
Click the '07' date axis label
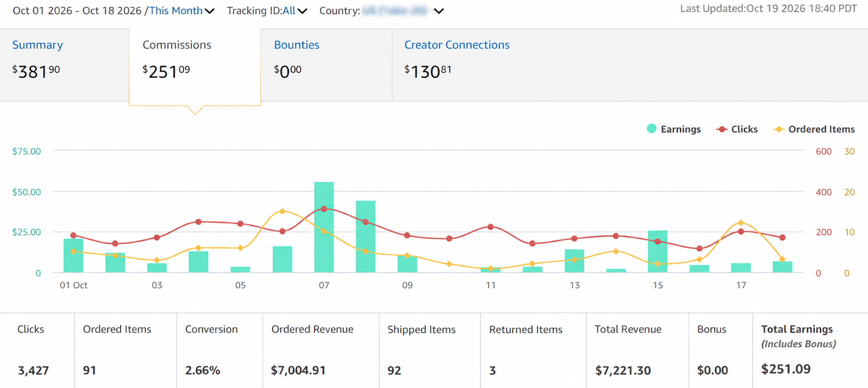[x=324, y=285]
